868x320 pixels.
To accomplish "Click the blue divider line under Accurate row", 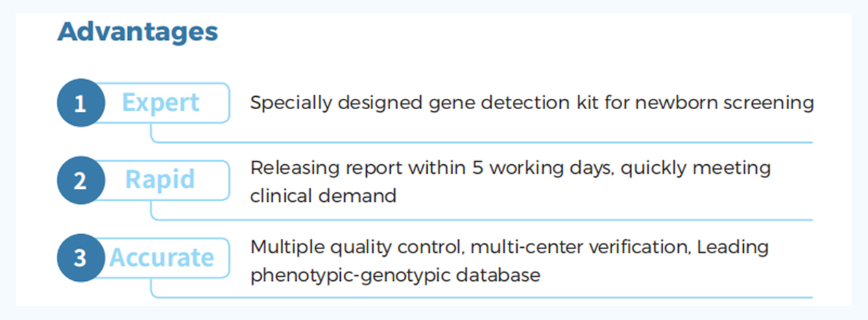I will pos(480,297).
